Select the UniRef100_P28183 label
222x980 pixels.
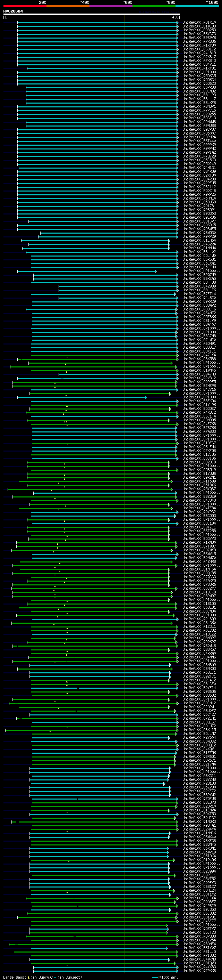(199, 783)
